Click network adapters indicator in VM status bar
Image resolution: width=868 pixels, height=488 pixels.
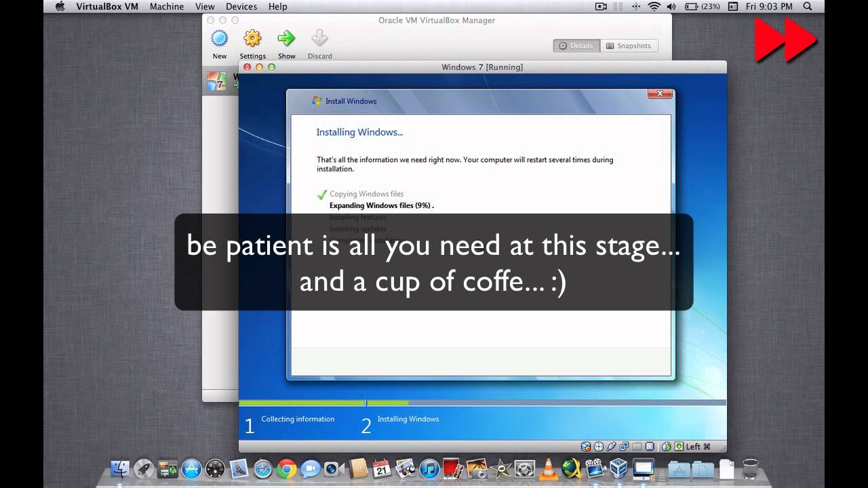[x=624, y=447]
